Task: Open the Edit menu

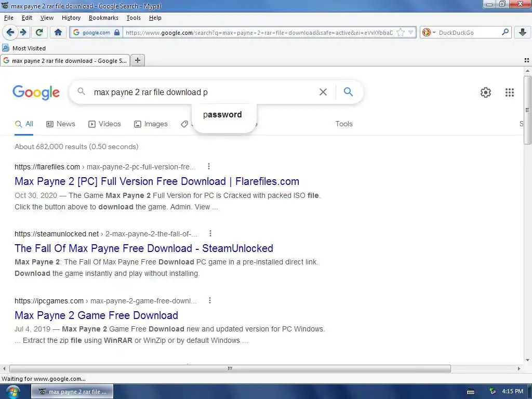Action: [x=27, y=18]
